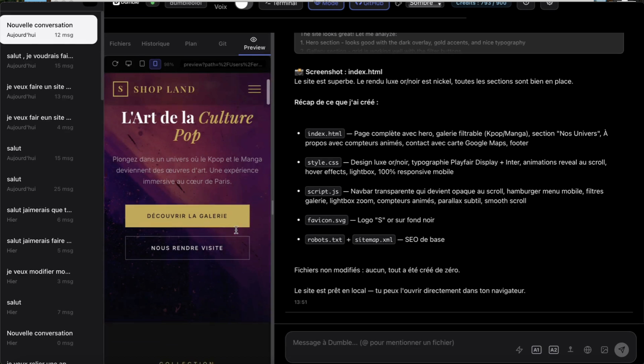Check remaining credits via Credits 793/900

[481, 4]
